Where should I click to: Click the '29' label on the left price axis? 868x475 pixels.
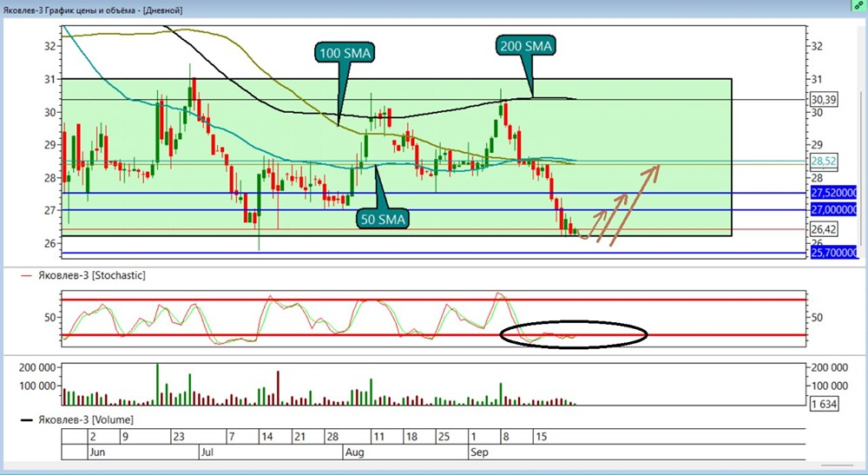50,144
